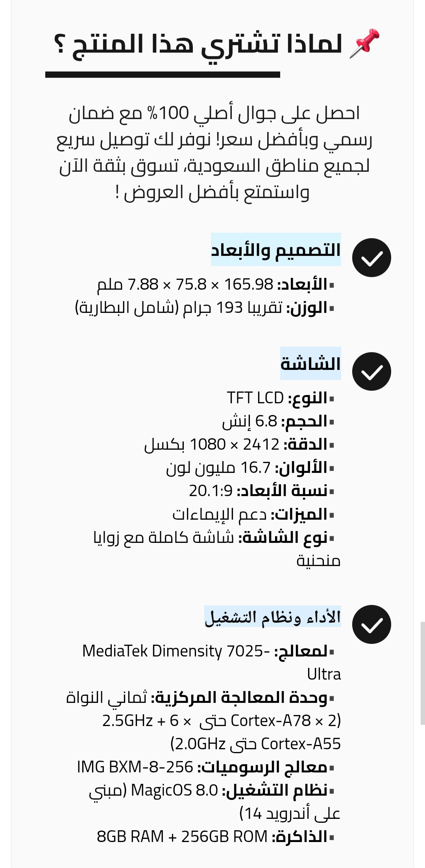Click the معالج الرسوميات IMG BXM-8-256 line
Screen dimensions: 425x868
point(205,767)
